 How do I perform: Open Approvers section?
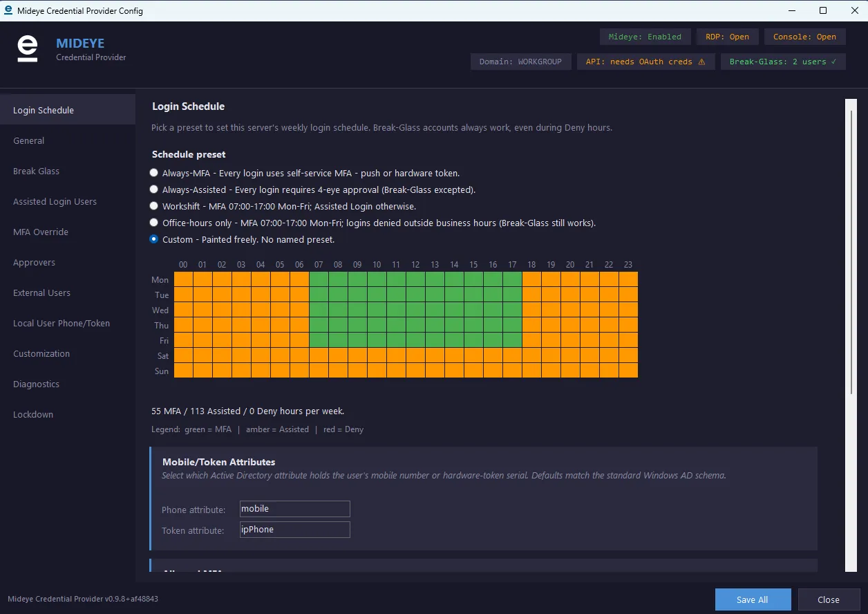pos(68,262)
